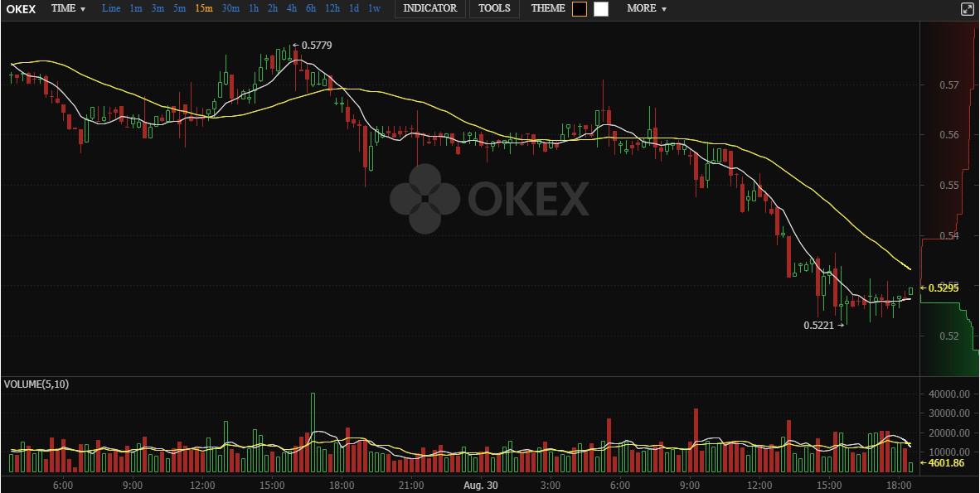Switch to the 30m interval

coord(230,9)
